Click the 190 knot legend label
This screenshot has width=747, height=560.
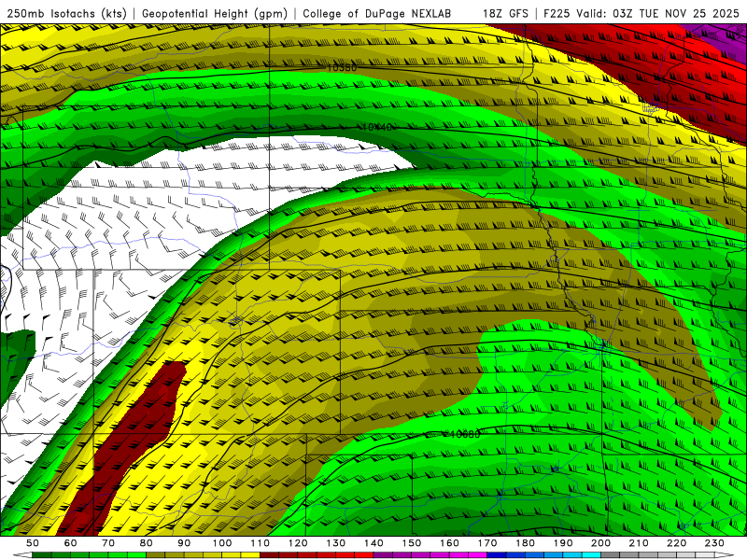[x=563, y=543]
